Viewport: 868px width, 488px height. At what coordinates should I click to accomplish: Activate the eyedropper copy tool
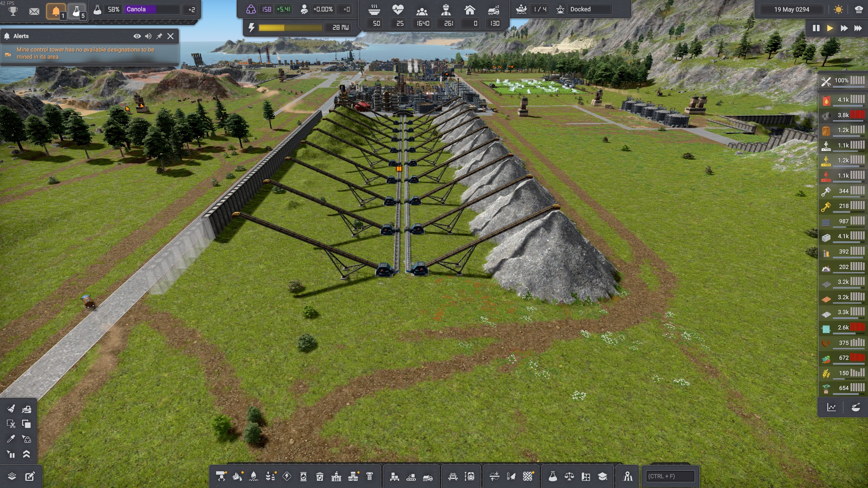click(11, 439)
